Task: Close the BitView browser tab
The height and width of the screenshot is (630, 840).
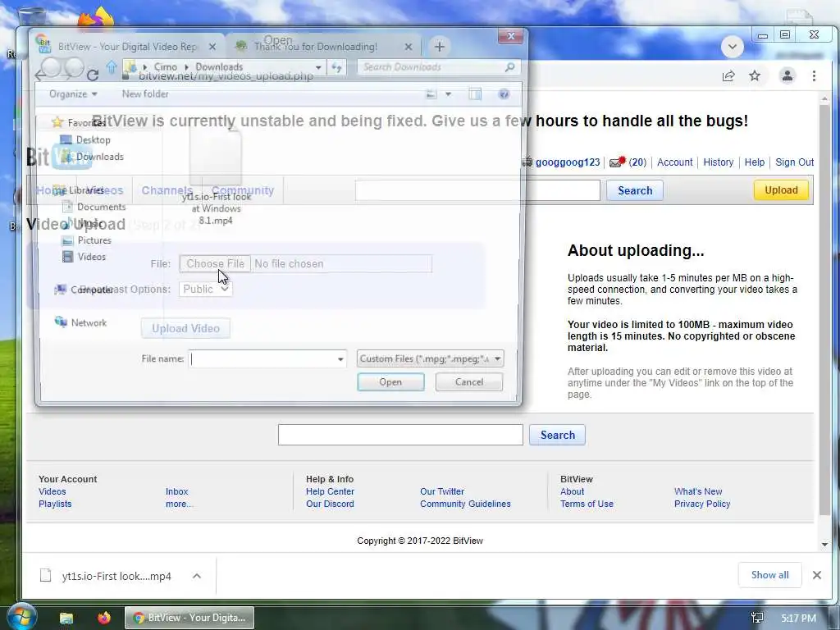Action: (212, 47)
